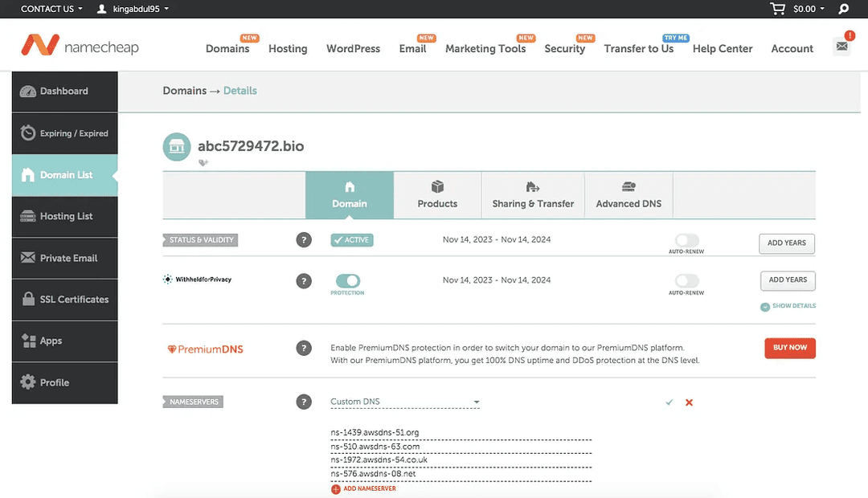The width and height of the screenshot is (868, 498).
Task: Open the Hosting top menu
Action: click(288, 49)
